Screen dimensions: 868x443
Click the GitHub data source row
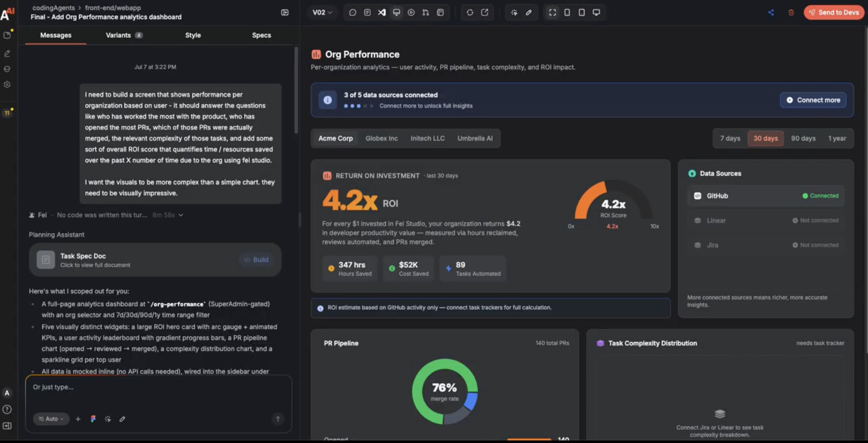point(766,196)
